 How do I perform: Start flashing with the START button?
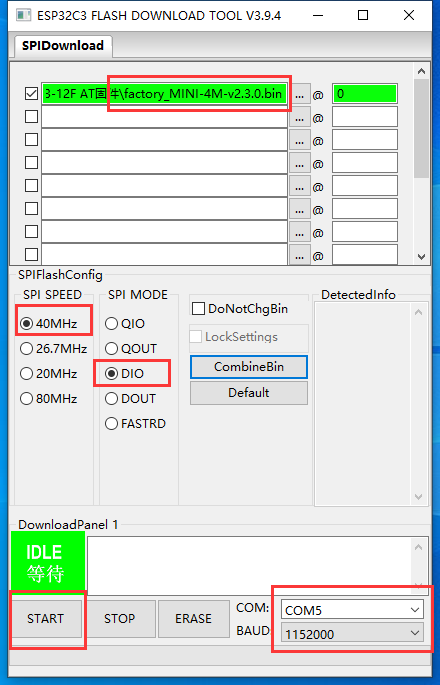(x=46, y=619)
